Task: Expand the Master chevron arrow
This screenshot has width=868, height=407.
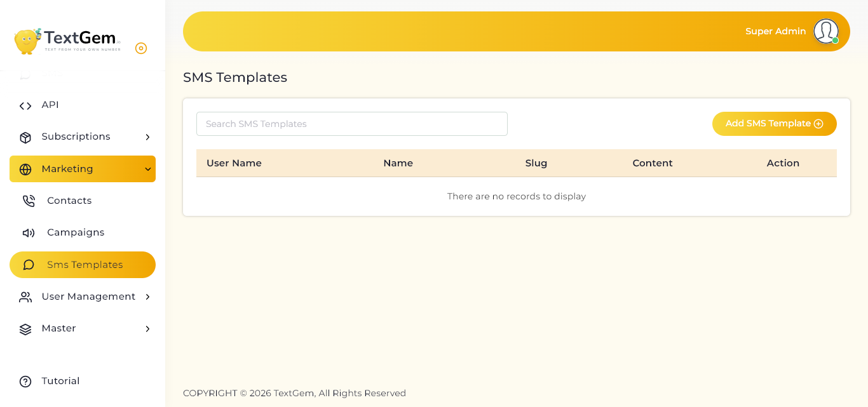Action: (147, 329)
